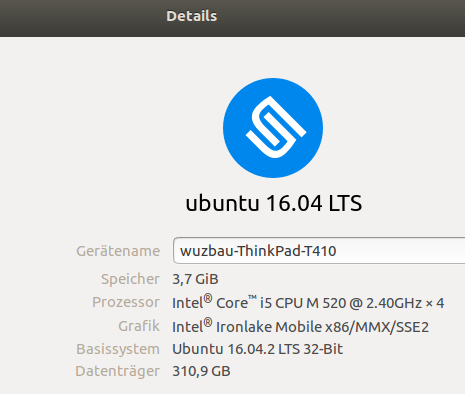
Task: Focus the Gerätename text field
Action: 319,251
